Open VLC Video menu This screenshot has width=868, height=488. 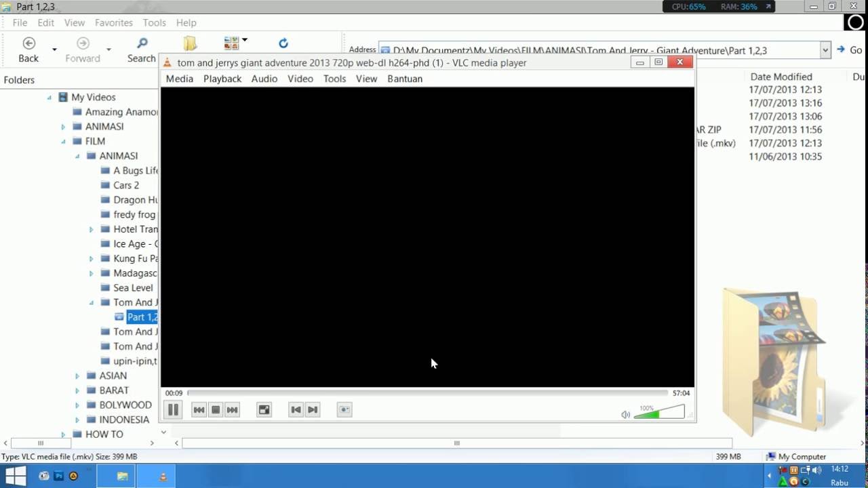click(x=300, y=79)
